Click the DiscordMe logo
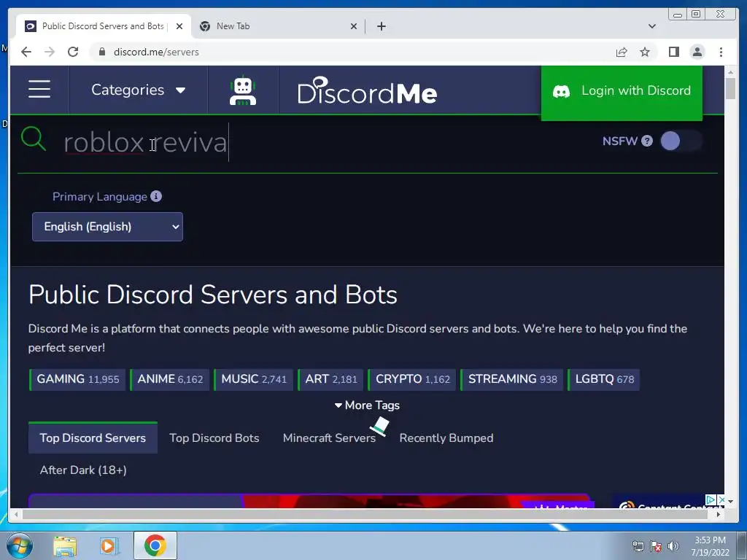Viewport: 747px width, 560px height. 367,90
